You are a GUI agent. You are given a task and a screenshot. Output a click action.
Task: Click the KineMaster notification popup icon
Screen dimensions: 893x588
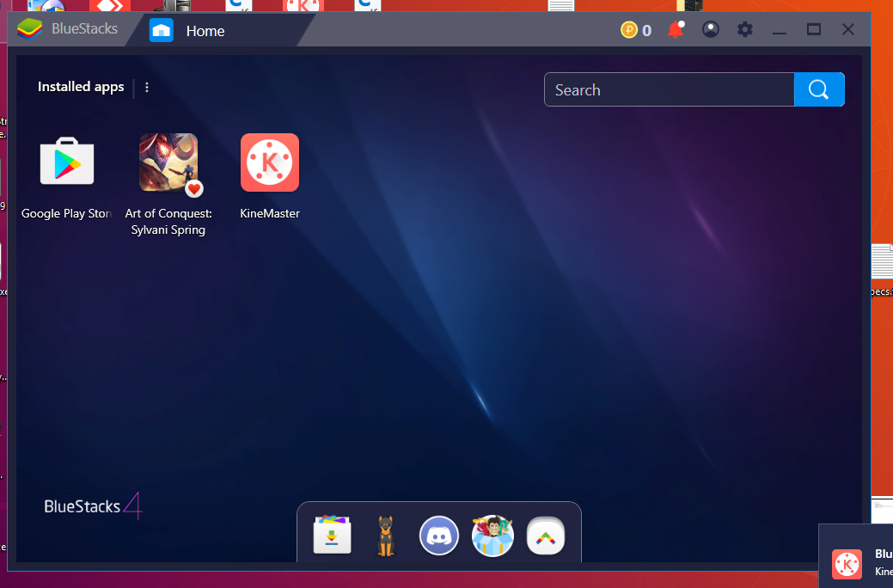click(x=847, y=564)
